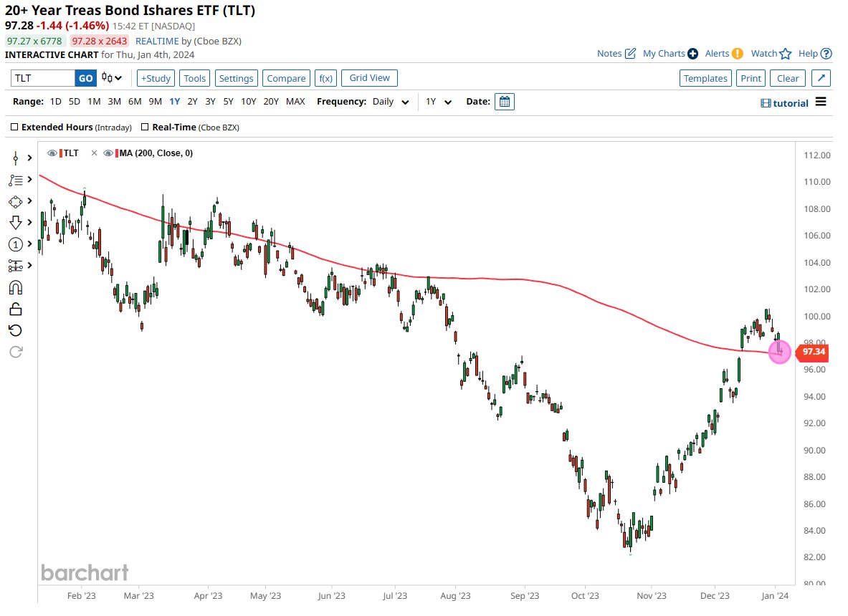Click the TLT red color swatch
This screenshot has height=616, width=848.
[61, 153]
